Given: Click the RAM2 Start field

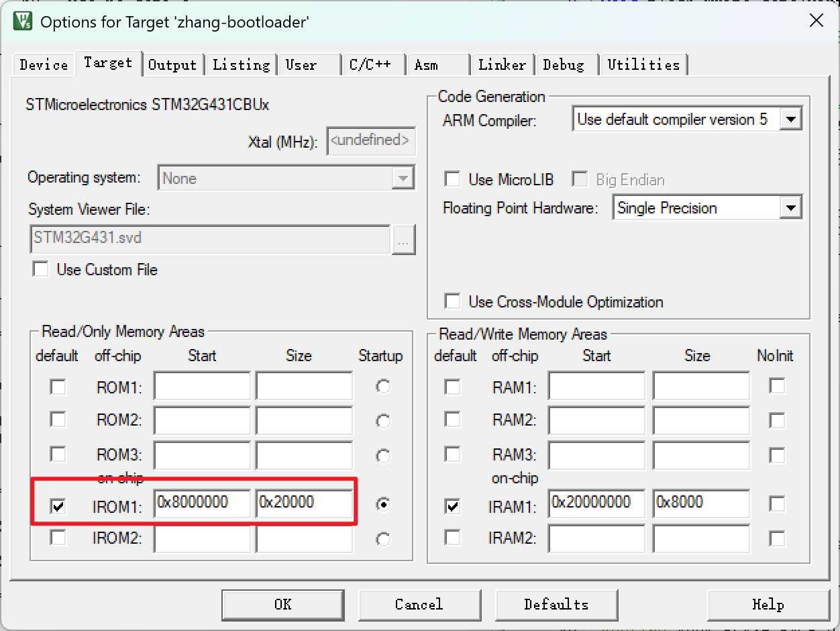Looking at the screenshot, I should pos(596,420).
